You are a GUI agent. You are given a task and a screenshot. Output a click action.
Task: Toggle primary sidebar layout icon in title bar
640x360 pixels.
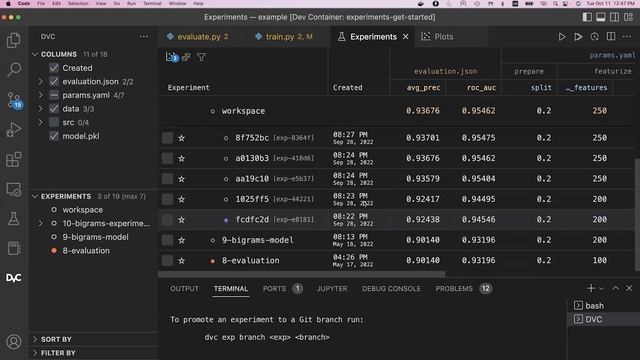587,17
